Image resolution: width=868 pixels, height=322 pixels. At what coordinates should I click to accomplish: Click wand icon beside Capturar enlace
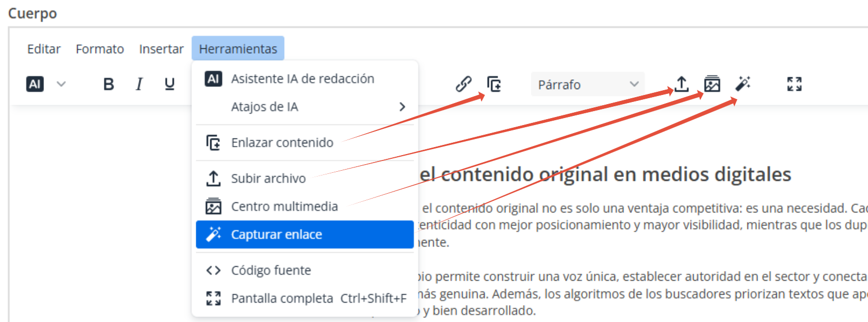[213, 235]
